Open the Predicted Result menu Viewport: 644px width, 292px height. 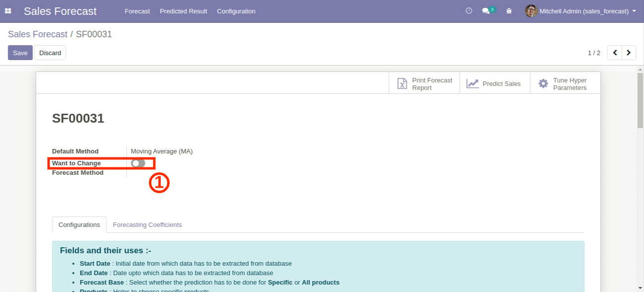click(183, 11)
